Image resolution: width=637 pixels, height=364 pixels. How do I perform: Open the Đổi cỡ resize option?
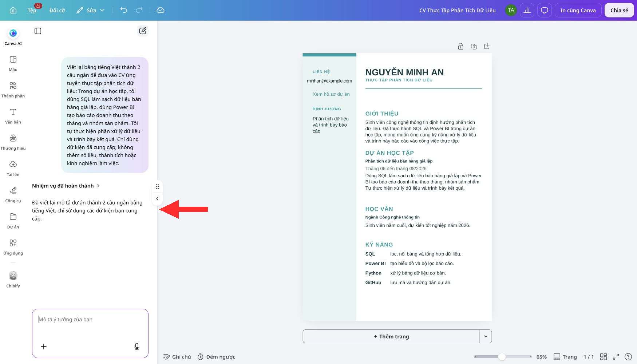pos(57,10)
